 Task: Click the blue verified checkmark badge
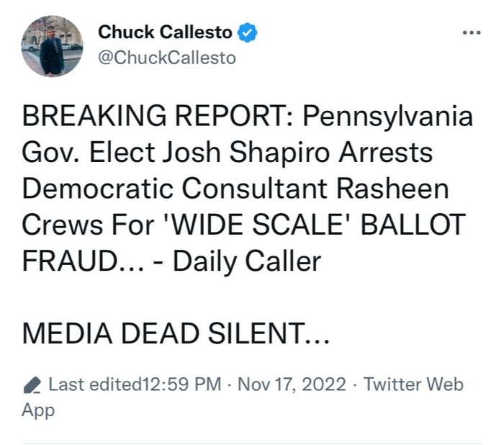click(x=248, y=32)
